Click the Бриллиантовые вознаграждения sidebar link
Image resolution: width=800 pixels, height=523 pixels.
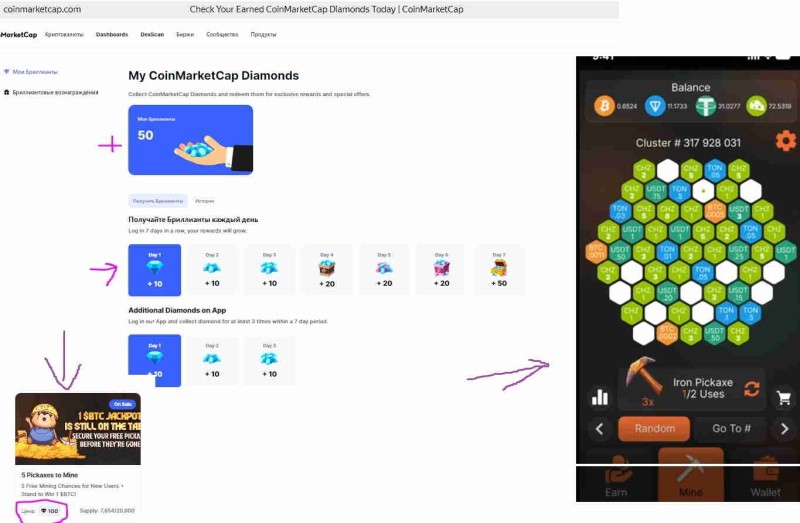(55, 92)
